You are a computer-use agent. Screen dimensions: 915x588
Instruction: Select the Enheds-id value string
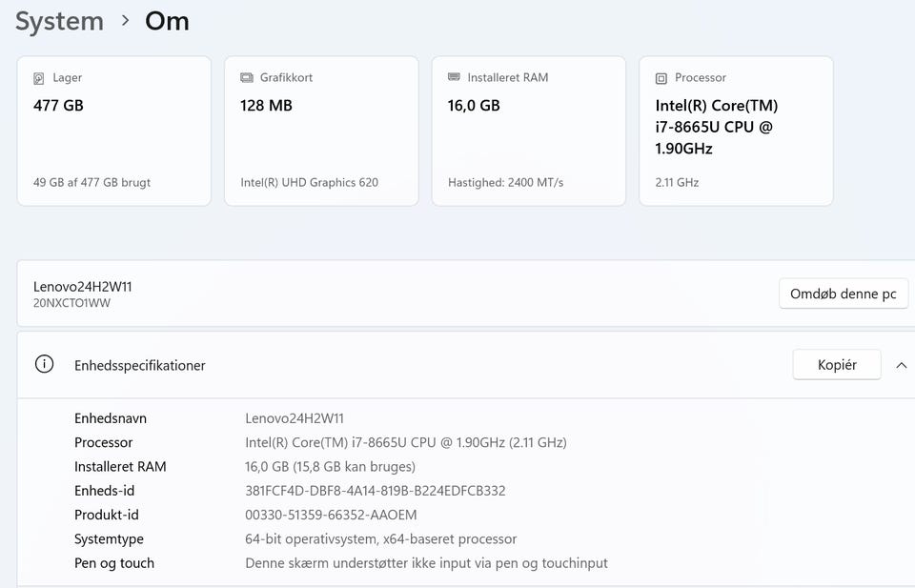[x=375, y=491]
